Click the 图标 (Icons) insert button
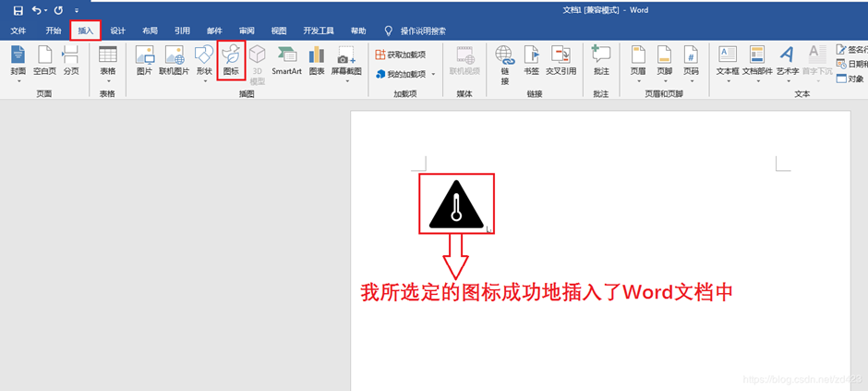The width and height of the screenshot is (868, 391). pyautogui.click(x=231, y=60)
